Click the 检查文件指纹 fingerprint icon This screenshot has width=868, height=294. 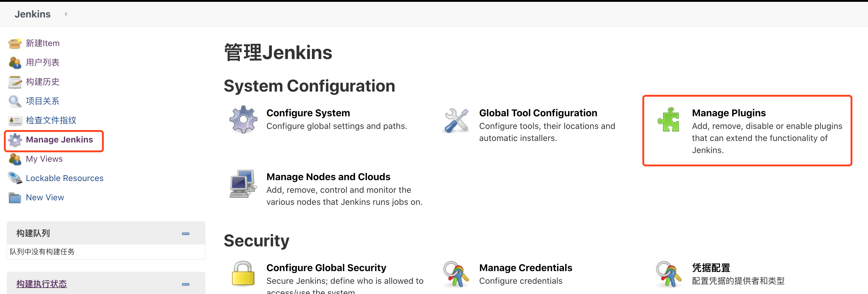pos(15,120)
